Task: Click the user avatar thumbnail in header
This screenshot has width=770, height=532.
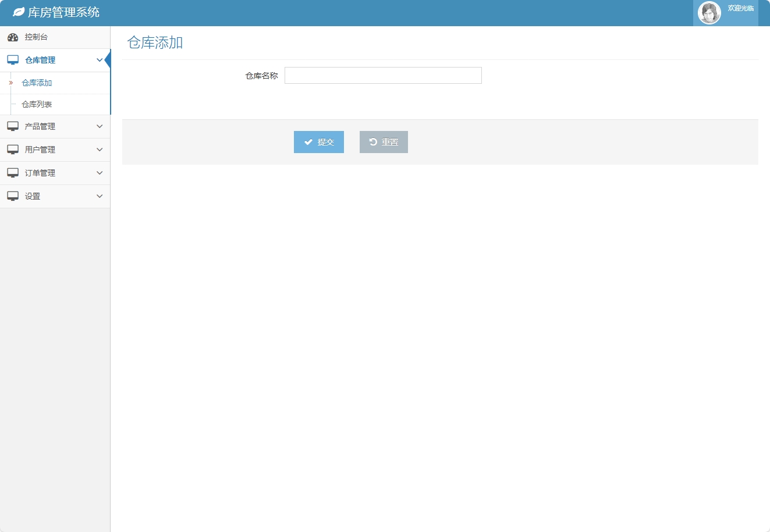Action: [x=709, y=12]
